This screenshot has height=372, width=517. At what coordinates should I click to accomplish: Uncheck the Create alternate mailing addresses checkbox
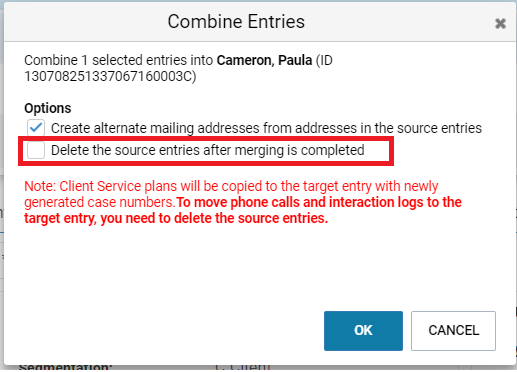pos(36,128)
